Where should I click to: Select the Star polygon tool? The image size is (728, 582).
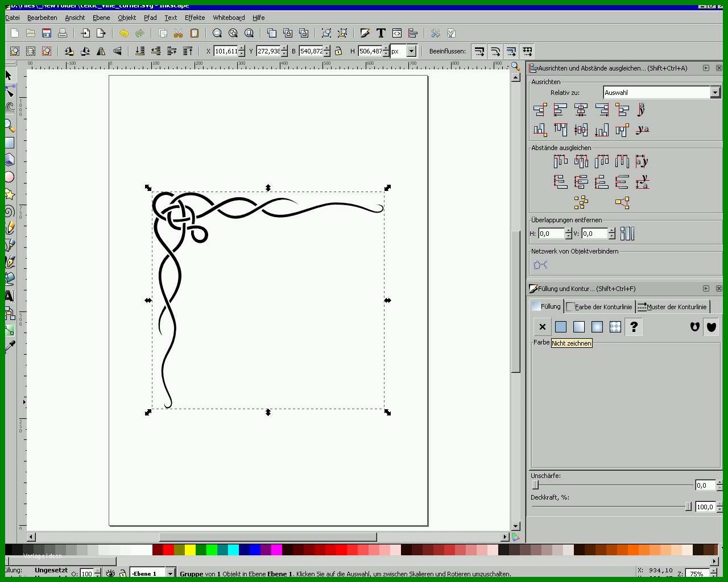[x=9, y=194]
